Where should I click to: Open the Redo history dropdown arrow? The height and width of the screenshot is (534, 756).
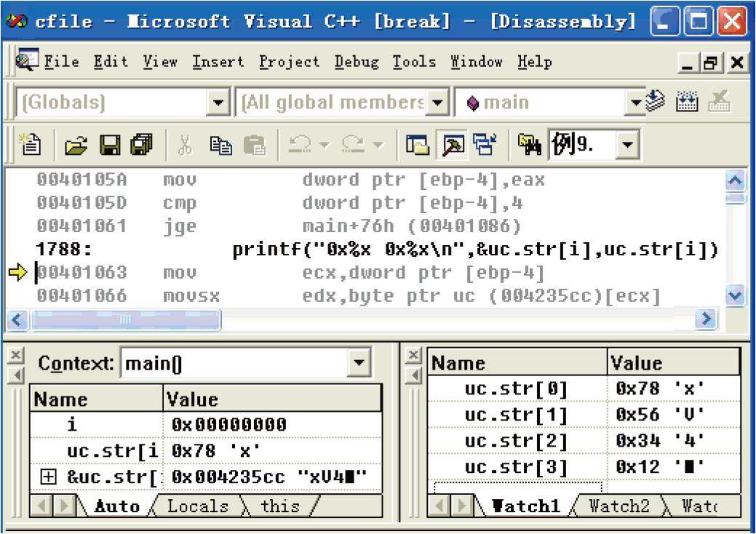[378, 144]
